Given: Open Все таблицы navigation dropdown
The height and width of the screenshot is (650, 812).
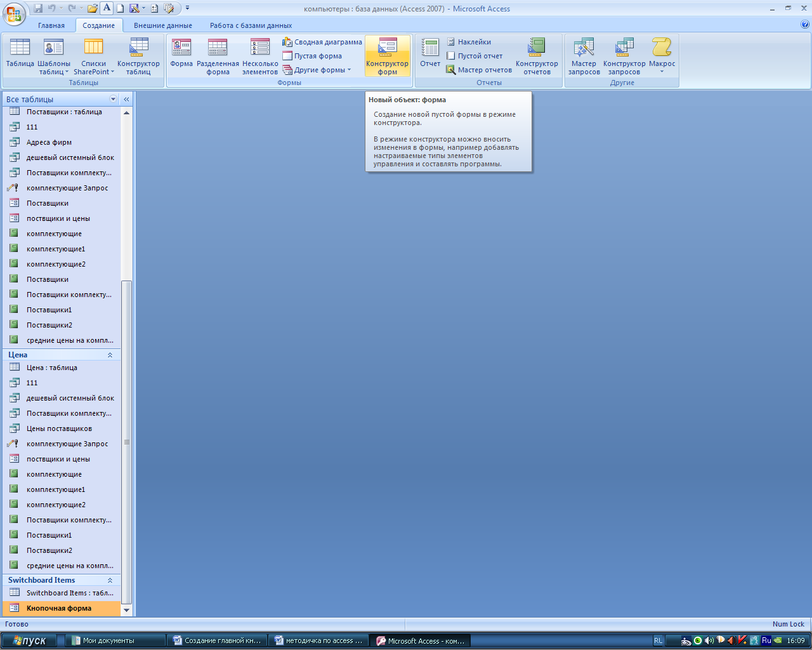Looking at the screenshot, I should click(114, 99).
